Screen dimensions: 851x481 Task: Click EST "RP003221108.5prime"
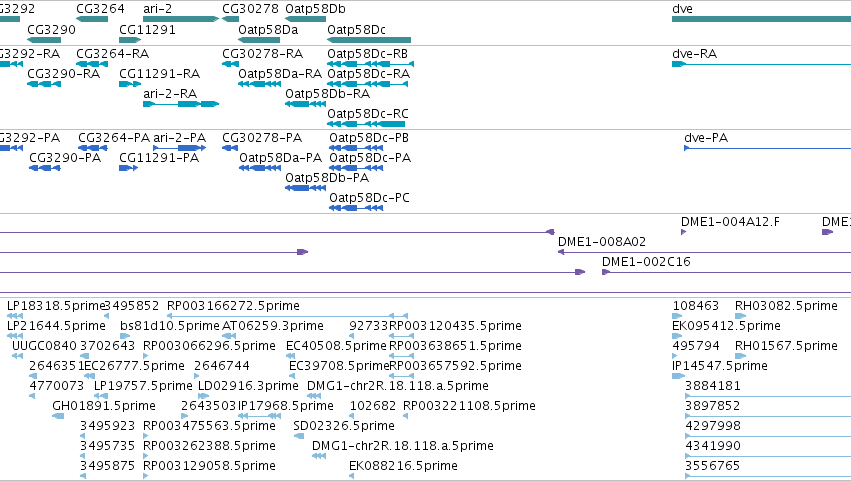[469, 406]
